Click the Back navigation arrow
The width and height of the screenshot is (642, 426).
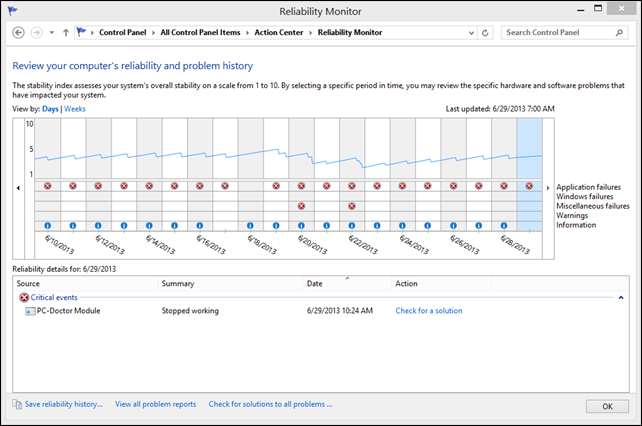coord(18,32)
